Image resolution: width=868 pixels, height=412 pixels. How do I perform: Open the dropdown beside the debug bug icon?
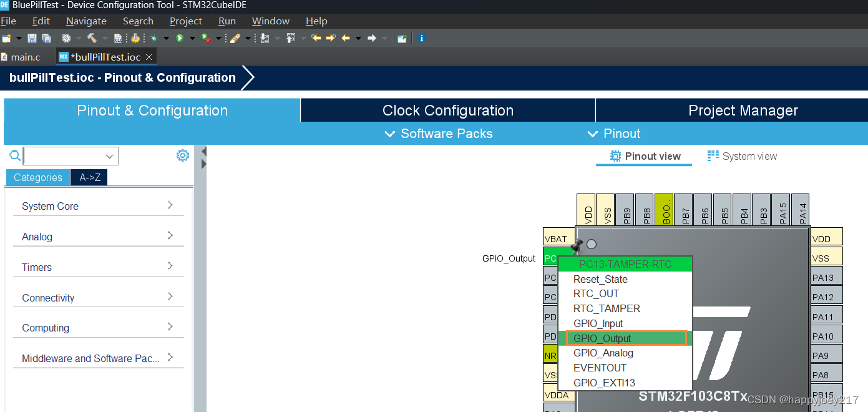[166, 38]
